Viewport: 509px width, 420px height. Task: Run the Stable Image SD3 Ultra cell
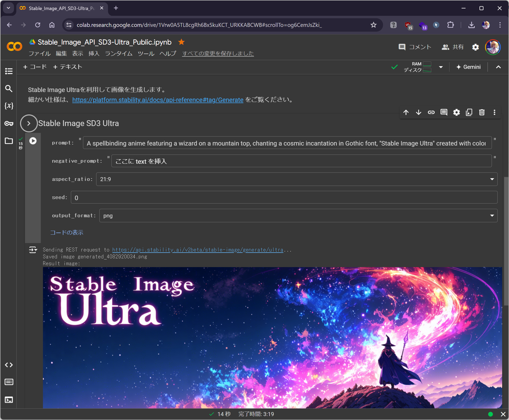click(33, 141)
